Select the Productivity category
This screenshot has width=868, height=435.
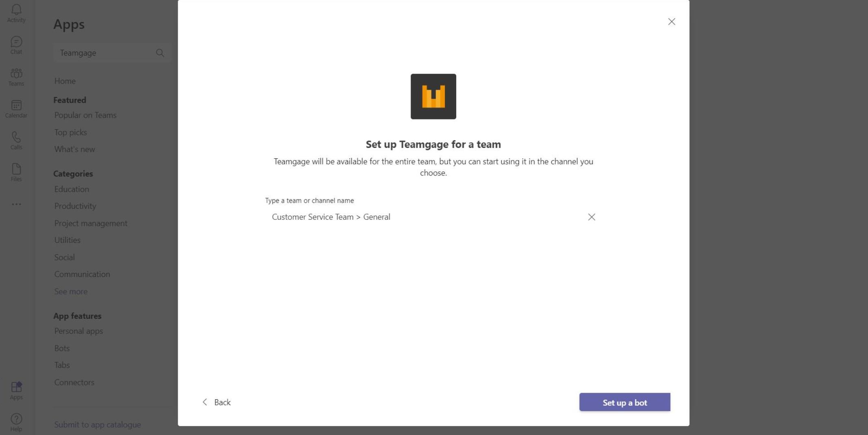pyautogui.click(x=75, y=206)
